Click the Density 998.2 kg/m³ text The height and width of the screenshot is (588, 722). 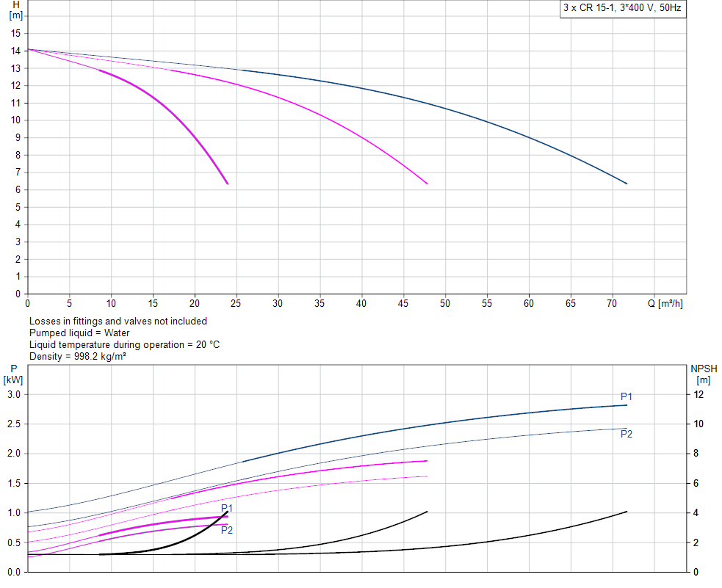click(77, 356)
